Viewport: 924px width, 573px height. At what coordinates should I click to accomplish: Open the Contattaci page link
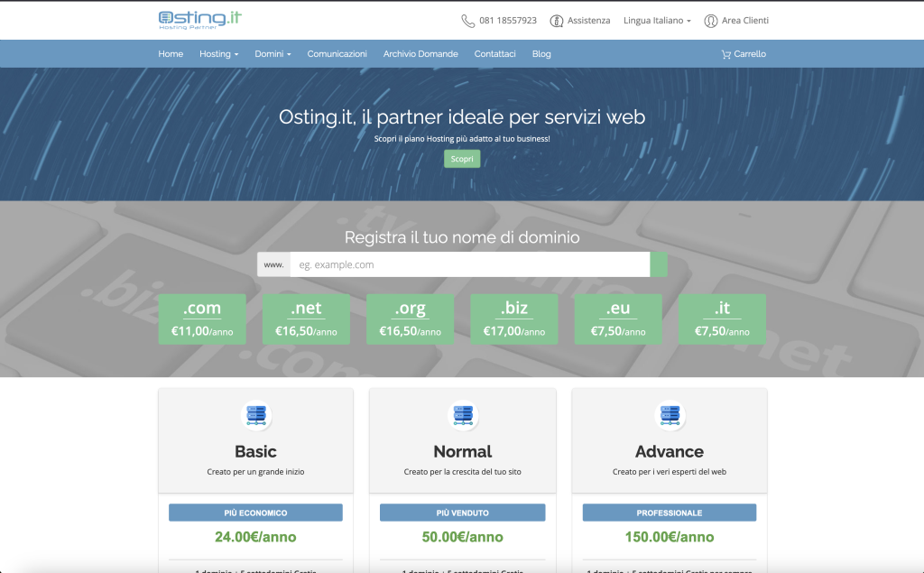tap(495, 54)
